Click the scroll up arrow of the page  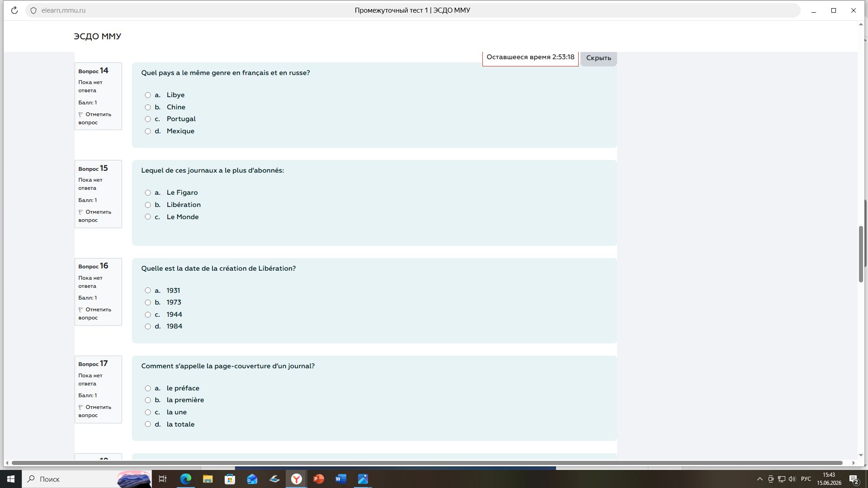click(861, 24)
